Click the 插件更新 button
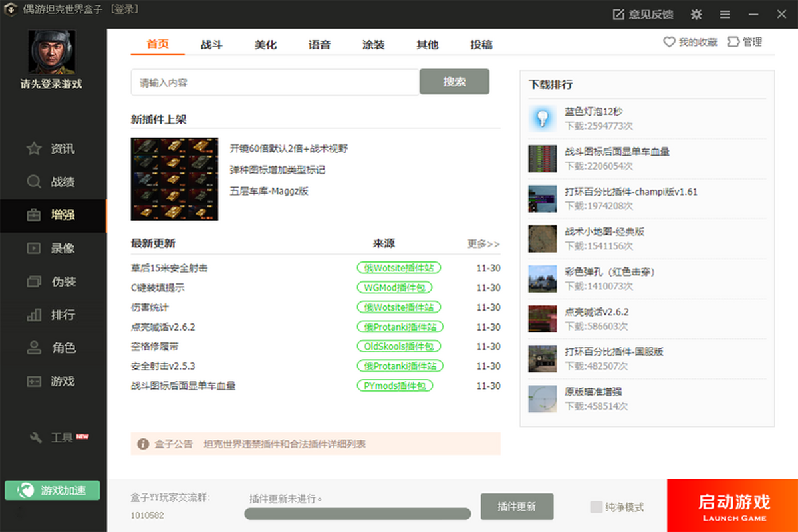The image size is (798, 532). pos(517,506)
